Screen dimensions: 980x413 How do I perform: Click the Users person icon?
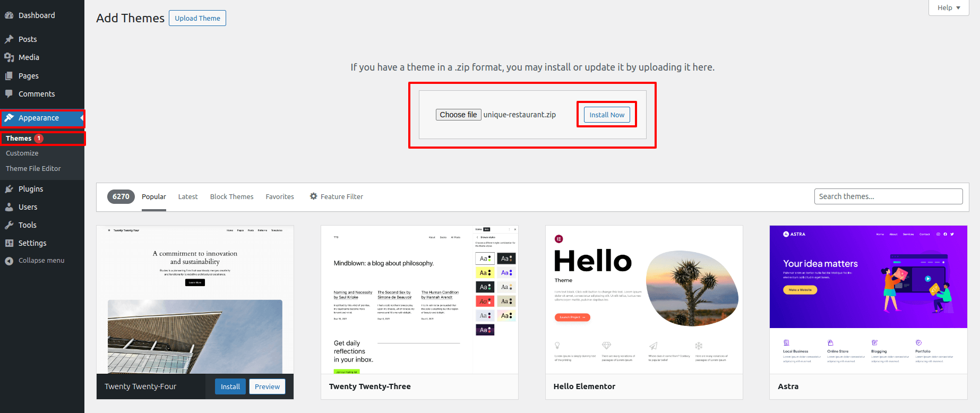9,207
